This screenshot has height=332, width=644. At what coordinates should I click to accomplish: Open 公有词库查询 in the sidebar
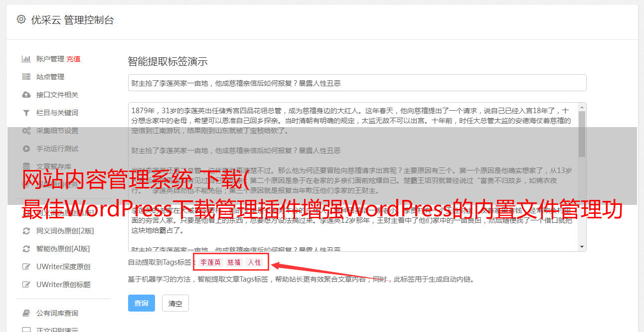pyautogui.click(x=57, y=313)
